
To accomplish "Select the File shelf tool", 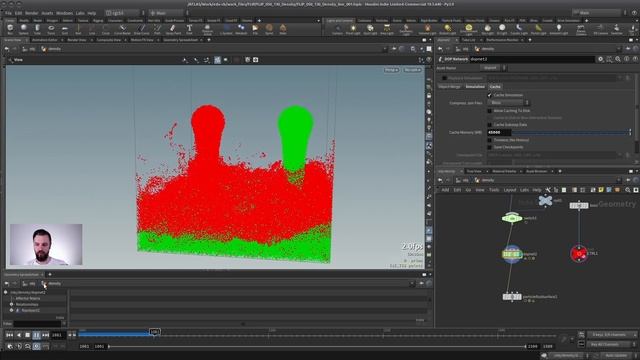I will coord(255,29).
